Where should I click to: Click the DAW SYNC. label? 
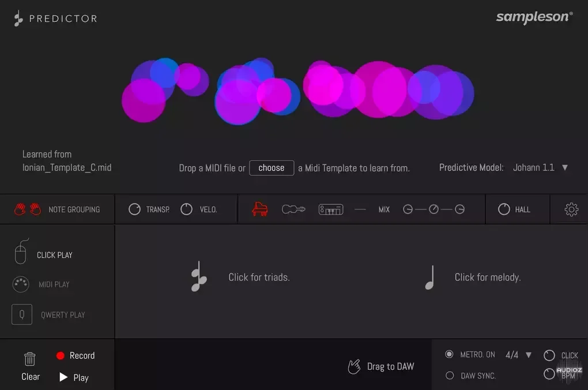(478, 376)
